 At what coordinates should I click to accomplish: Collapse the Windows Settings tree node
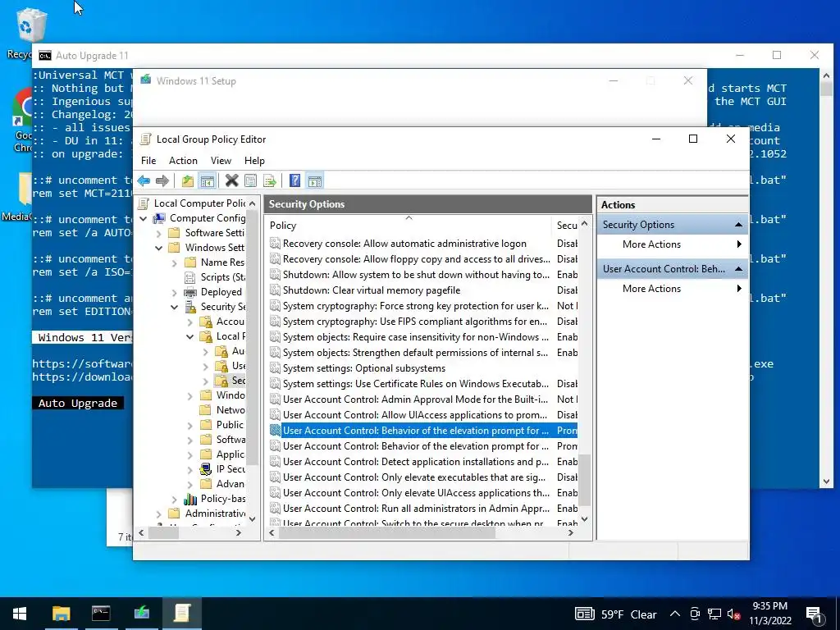point(158,248)
